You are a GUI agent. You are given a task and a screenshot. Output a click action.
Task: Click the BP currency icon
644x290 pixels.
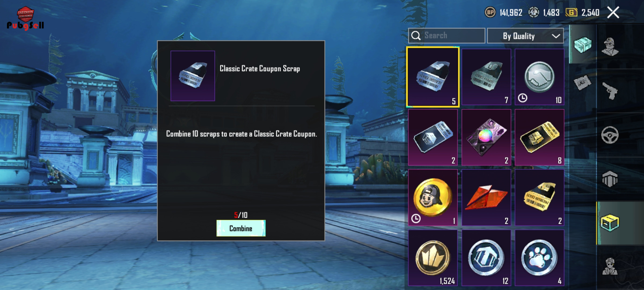click(x=490, y=12)
